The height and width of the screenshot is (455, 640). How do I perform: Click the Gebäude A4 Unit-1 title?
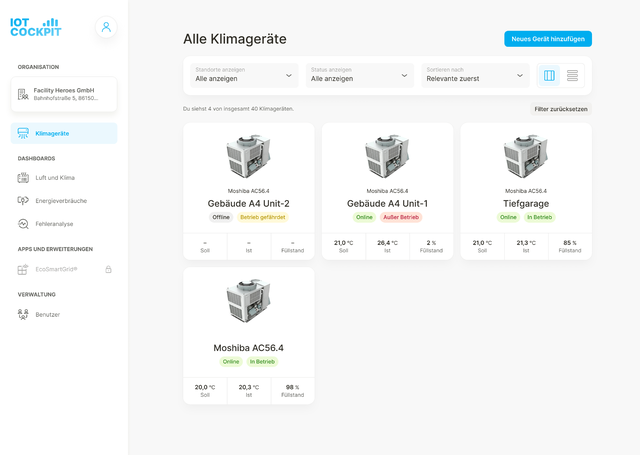[x=387, y=203]
